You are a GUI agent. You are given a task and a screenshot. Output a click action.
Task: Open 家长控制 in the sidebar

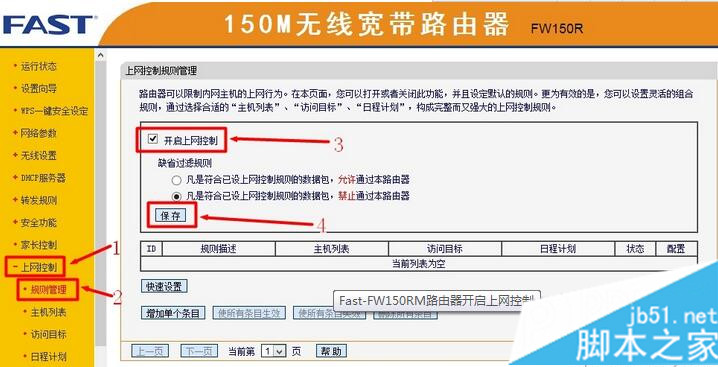pyautogui.click(x=38, y=245)
